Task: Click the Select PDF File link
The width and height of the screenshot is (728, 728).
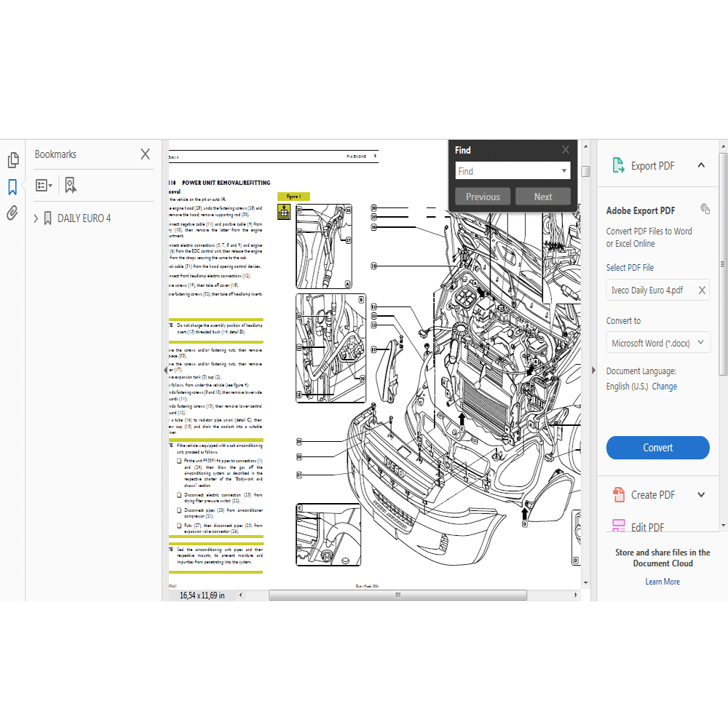Action: point(630,267)
